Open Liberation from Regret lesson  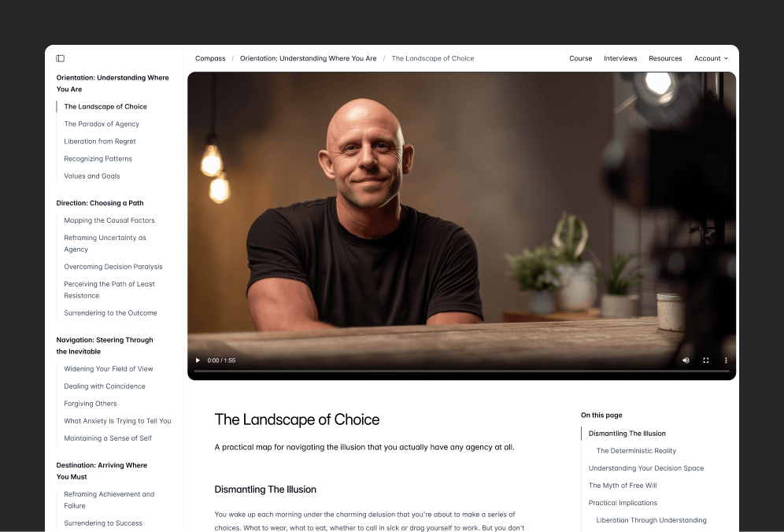pos(100,142)
